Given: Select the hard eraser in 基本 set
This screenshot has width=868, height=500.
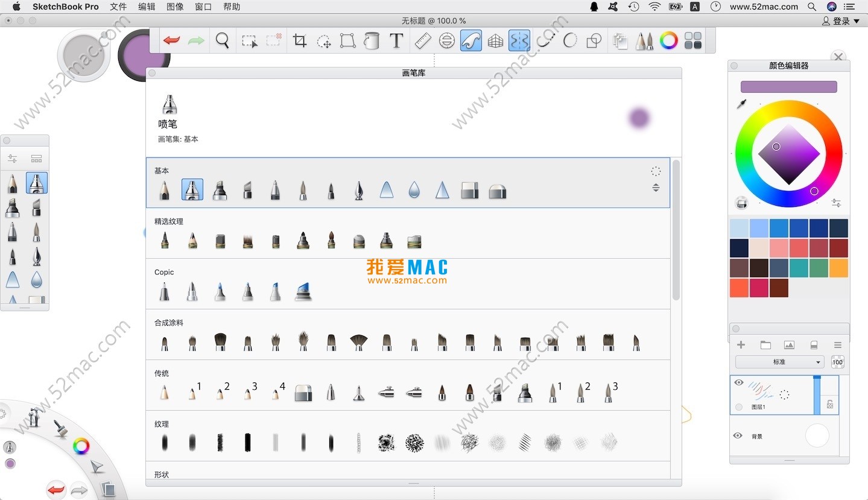Looking at the screenshot, I should tap(470, 191).
